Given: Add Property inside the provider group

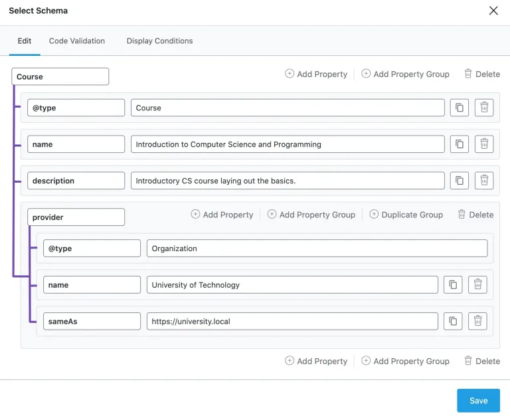Looking at the screenshot, I should (x=222, y=215).
